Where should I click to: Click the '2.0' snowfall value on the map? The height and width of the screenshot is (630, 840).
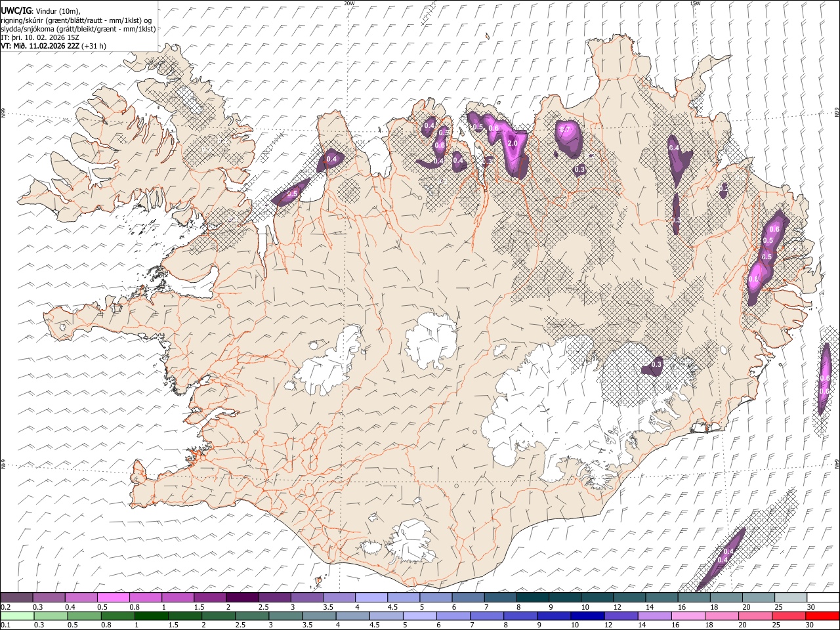[x=513, y=144]
